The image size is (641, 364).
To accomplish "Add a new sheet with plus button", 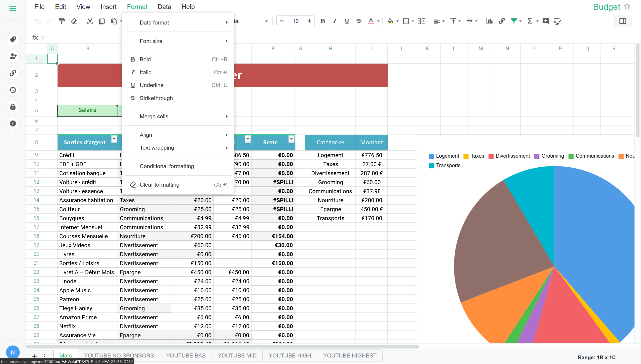I will (x=34, y=356).
